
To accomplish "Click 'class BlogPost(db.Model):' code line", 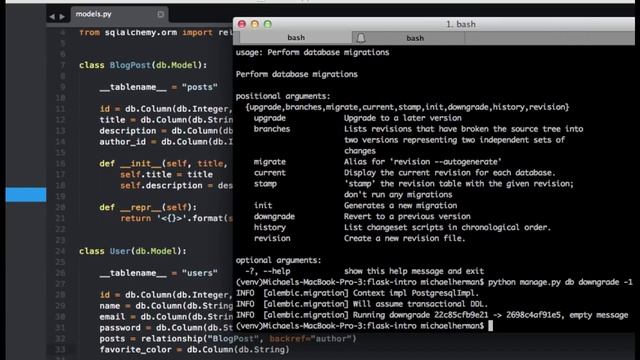I will point(143,65).
